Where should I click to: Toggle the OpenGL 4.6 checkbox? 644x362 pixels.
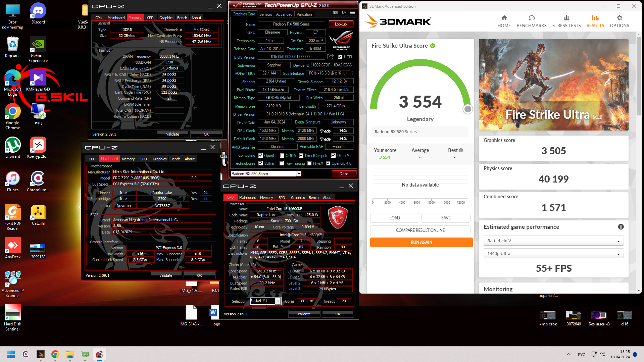pos(328,163)
